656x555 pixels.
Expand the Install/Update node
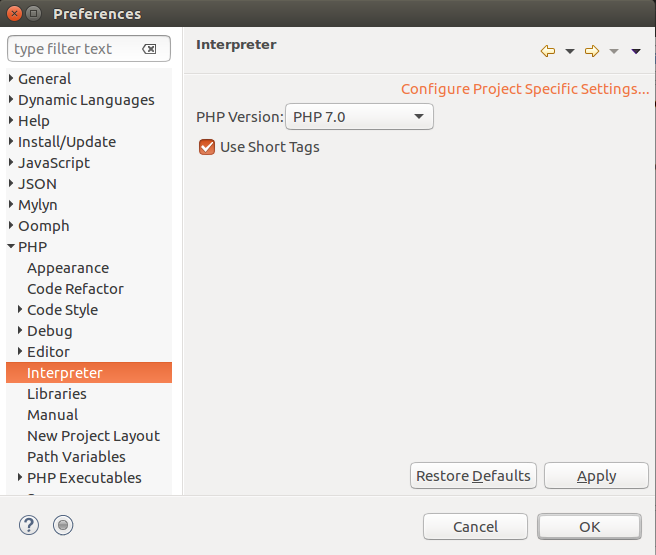11,141
